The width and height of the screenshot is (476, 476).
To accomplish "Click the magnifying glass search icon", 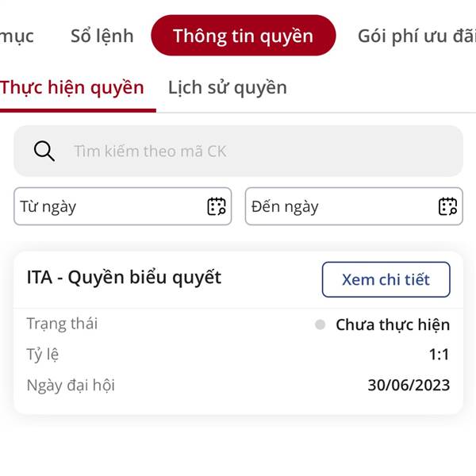I will pyautogui.click(x=44, y=151).
